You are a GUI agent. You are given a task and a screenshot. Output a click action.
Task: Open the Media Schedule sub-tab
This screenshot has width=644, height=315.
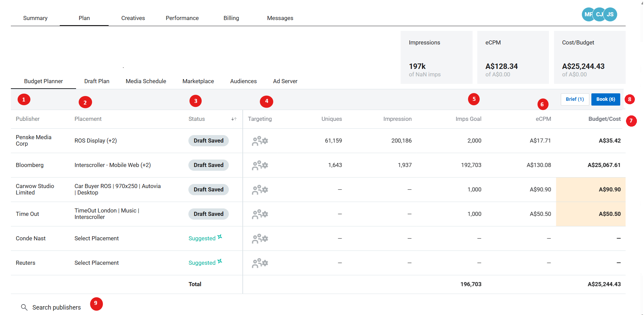pos(146,81)
